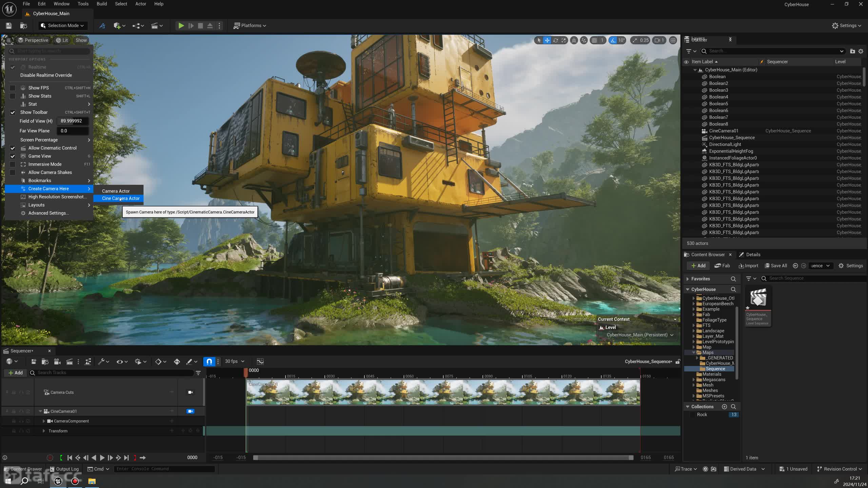Open Advanced Settings in viewport options
The width and height of the screenshot is (868, 488).
click(x=49, y=213)
